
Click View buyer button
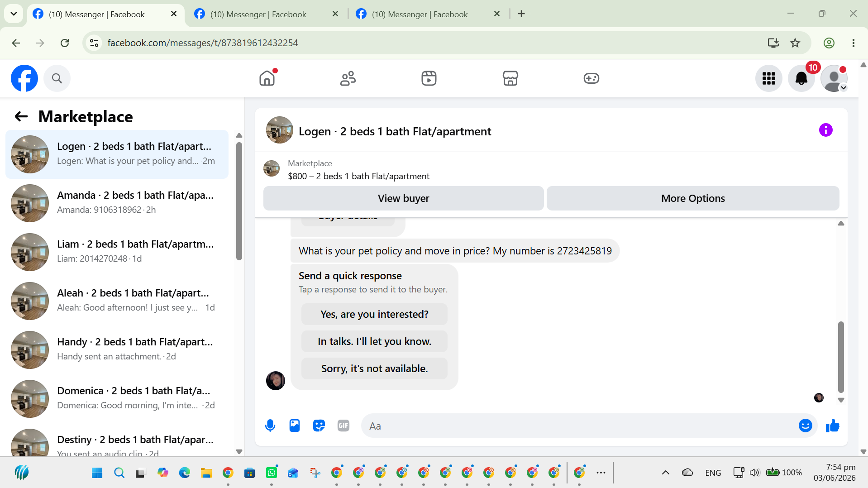coord(404,198)
